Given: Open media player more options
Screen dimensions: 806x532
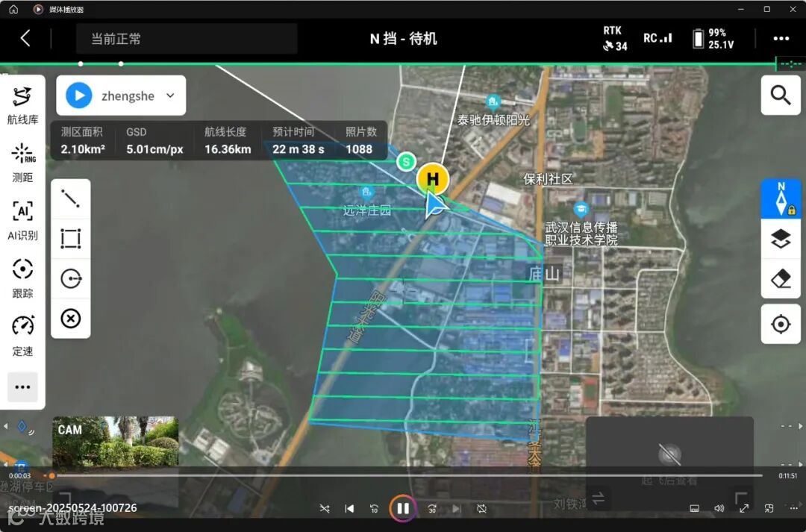Looking at the screenshot, I should tap(793, 508).
